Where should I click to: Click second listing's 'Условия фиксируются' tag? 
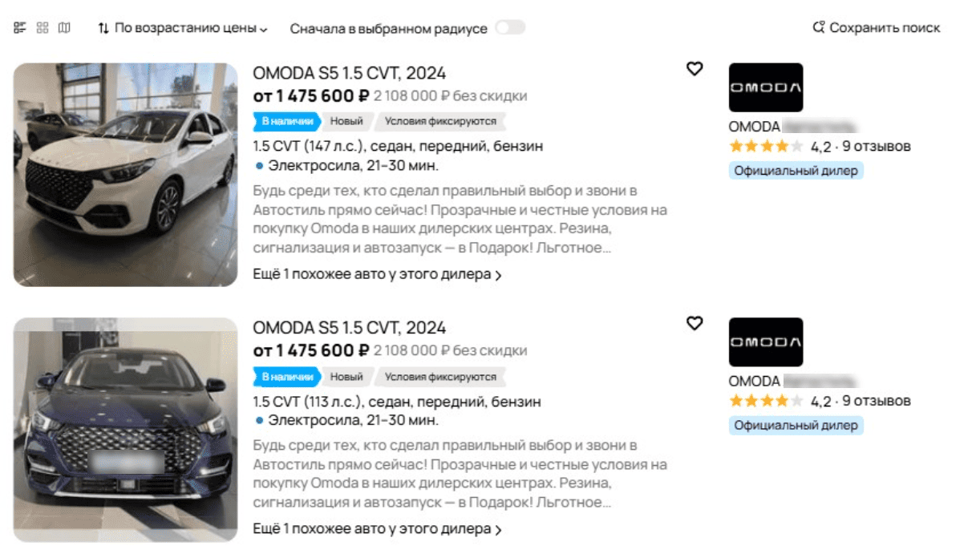pyautogui.click(x=440, y=377)
